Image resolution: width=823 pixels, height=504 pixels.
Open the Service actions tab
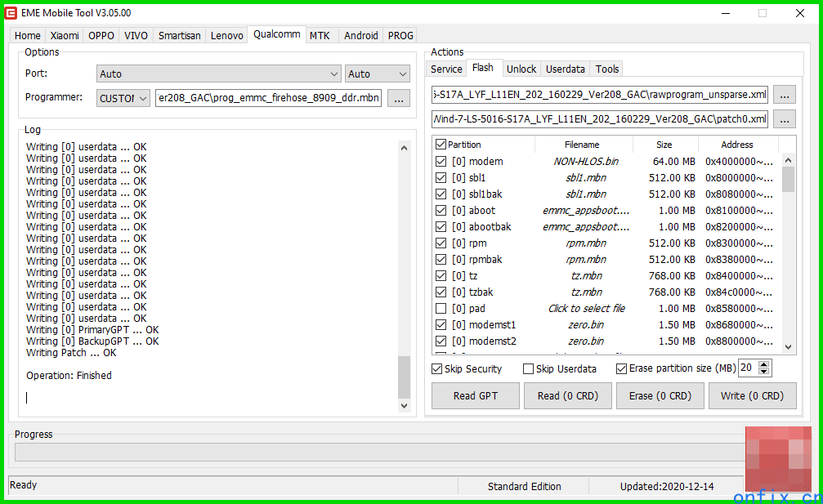[x=446, y=69]
